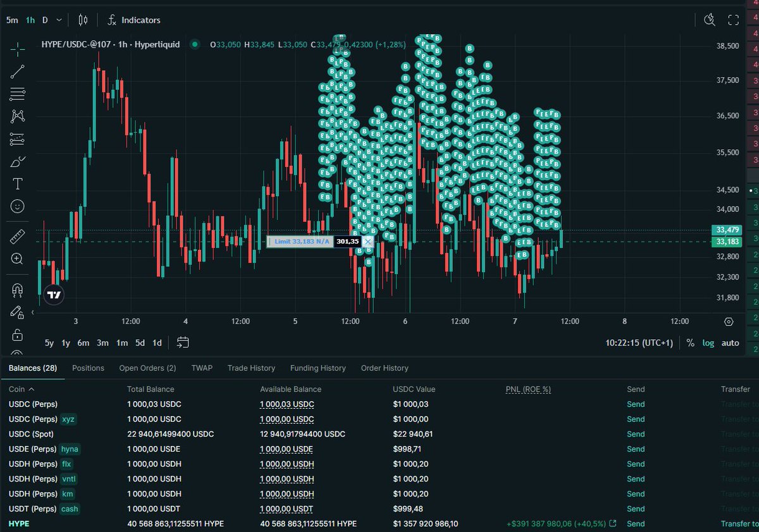Open the candlestick chart type selector
759x532 pixels.
tap(83, 20)
